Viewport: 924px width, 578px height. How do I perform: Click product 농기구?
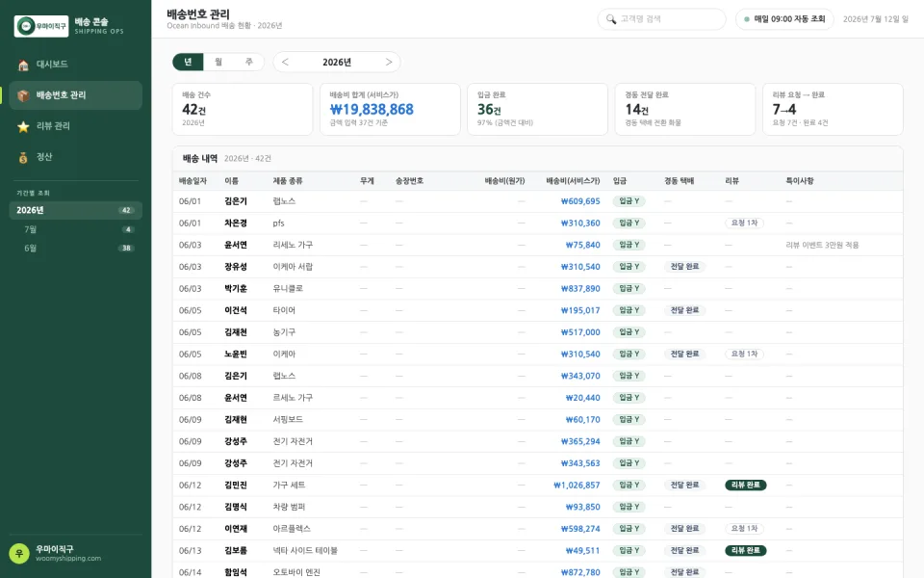(284, 332)
